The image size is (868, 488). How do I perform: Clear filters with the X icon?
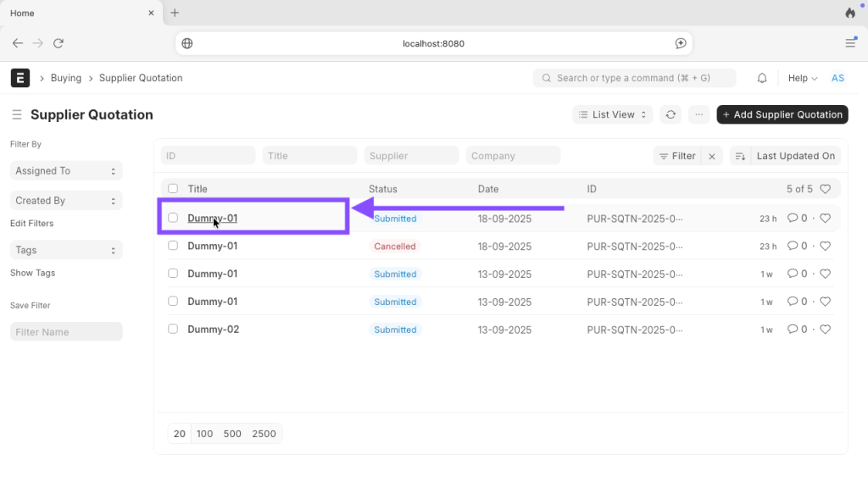713,156
